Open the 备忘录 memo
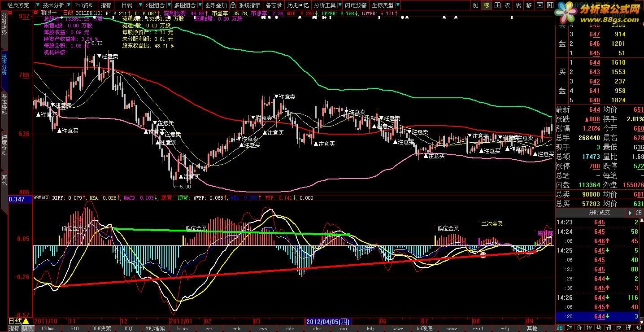The width and height of the screenshot is (644, 332). point(274,5)
